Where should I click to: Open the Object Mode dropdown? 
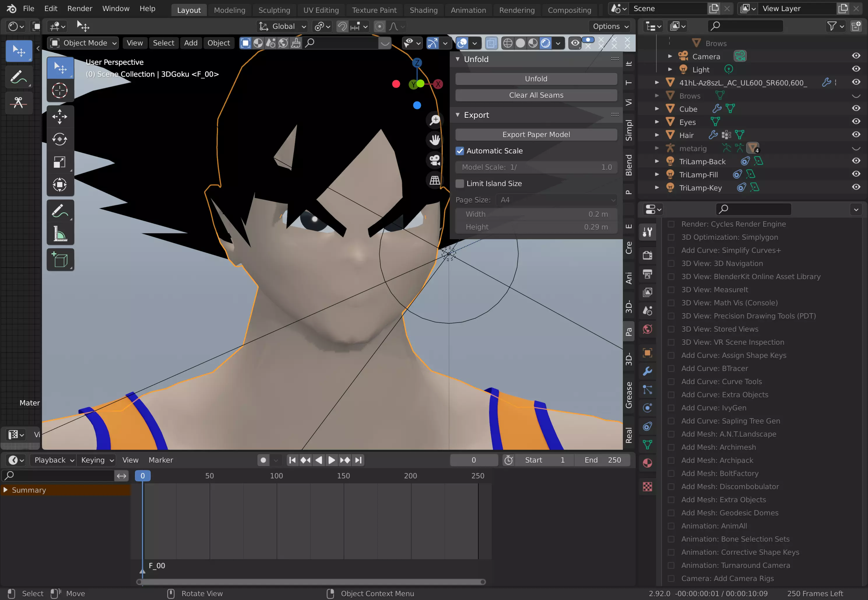click(83, 43)
